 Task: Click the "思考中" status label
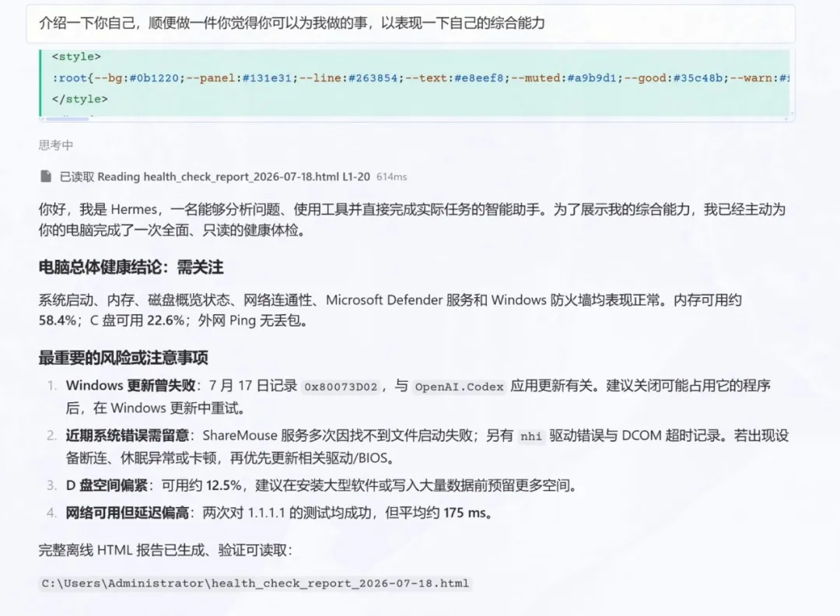pyautogui.click(x=56, y=145)
